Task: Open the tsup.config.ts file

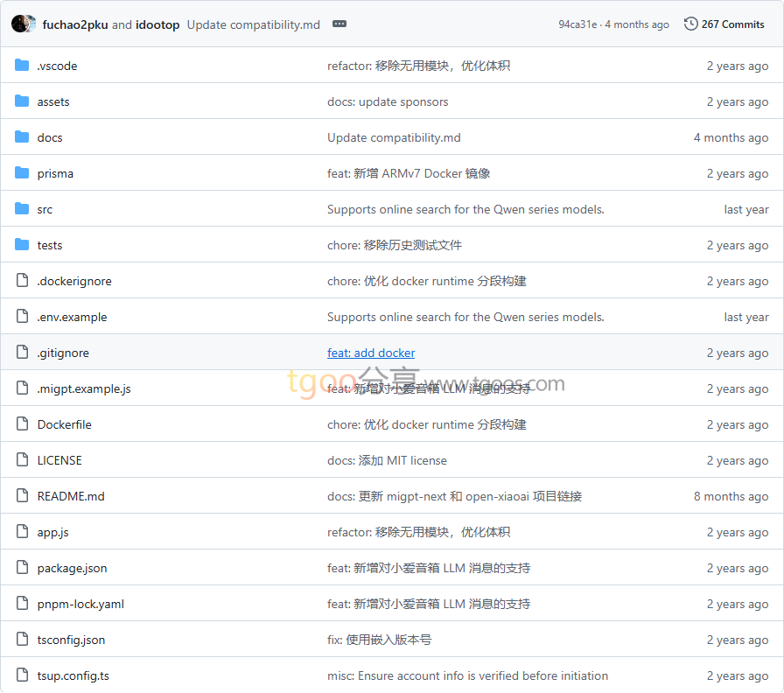Action: coord(73,675)
